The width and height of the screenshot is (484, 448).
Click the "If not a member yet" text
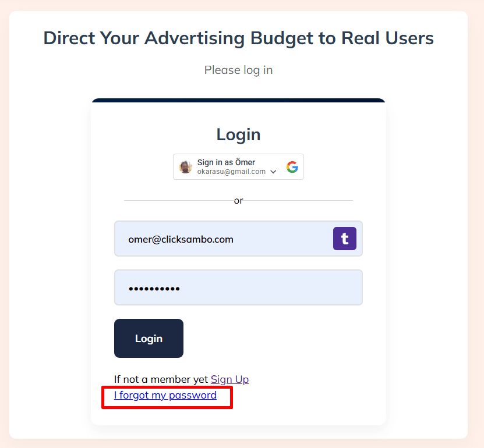(x=161, y=379)
